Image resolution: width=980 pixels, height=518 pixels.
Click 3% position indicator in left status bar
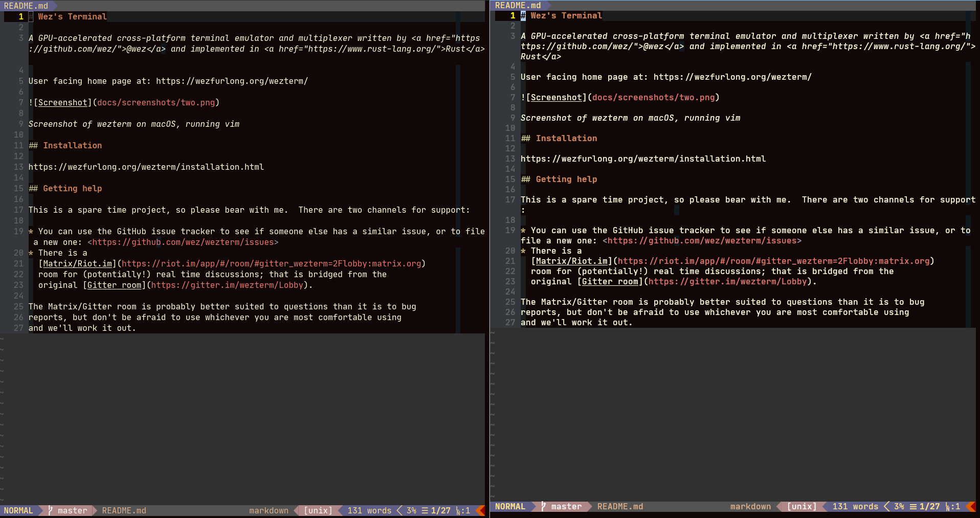point(412,510)
